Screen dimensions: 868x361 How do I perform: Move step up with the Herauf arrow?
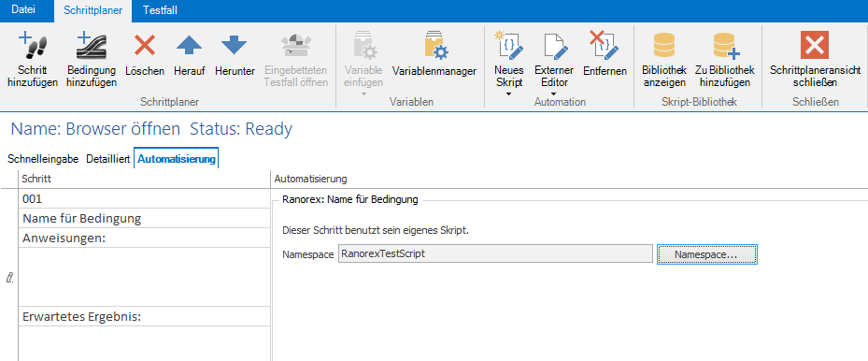click(x=190, y=45)
